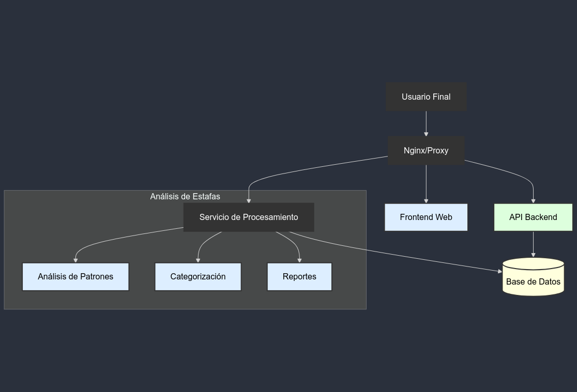This screenshot has width=577, height=392.
Task: Click arrowhead on left side of Base de Datos
Action: [x=499, y=271]
